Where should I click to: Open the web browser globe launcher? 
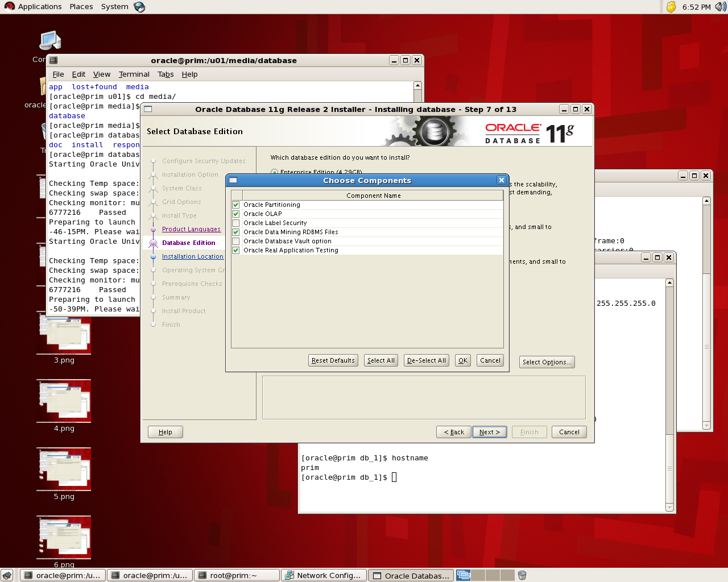[x=139, y=7]
